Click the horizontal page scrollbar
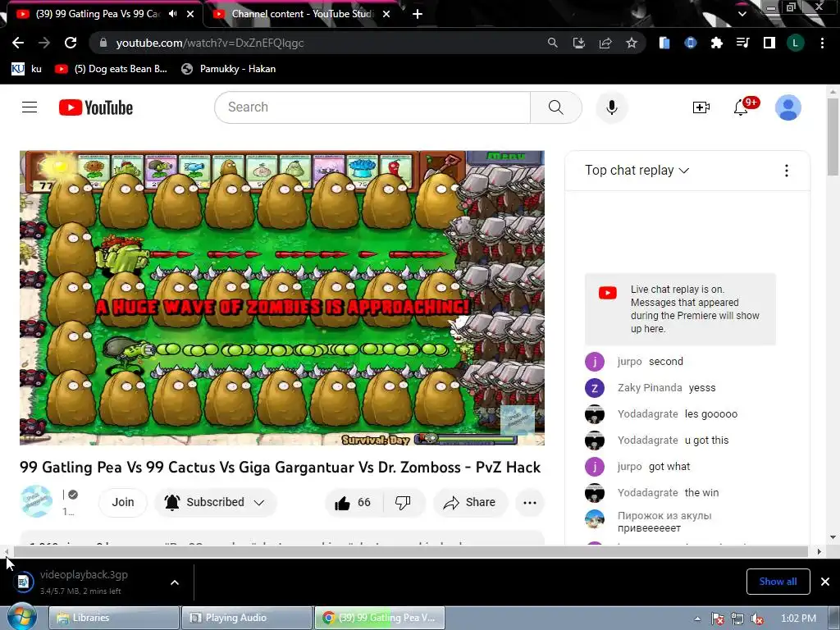Screen dimensions: 840x630 point(411,551)
